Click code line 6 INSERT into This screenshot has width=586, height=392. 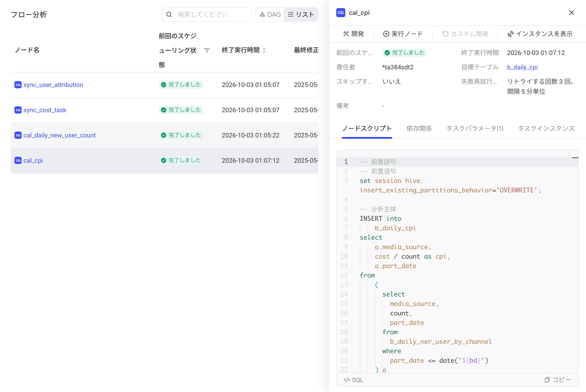380,219
